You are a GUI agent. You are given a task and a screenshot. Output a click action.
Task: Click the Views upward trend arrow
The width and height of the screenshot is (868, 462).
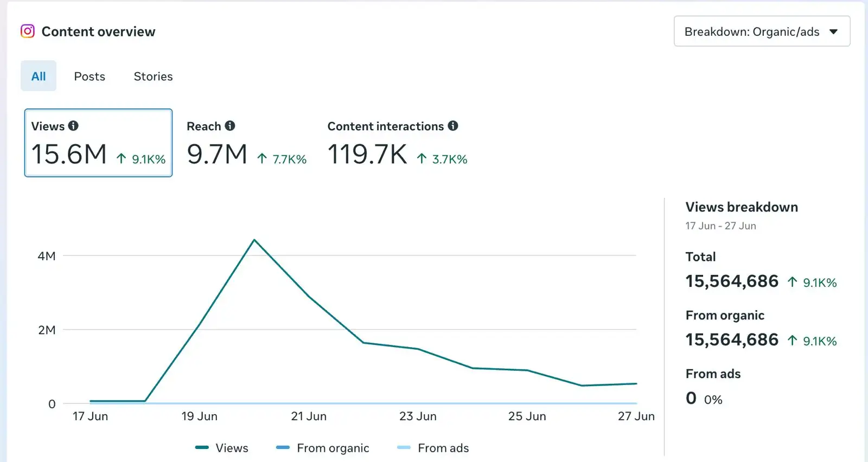point(122,158)
